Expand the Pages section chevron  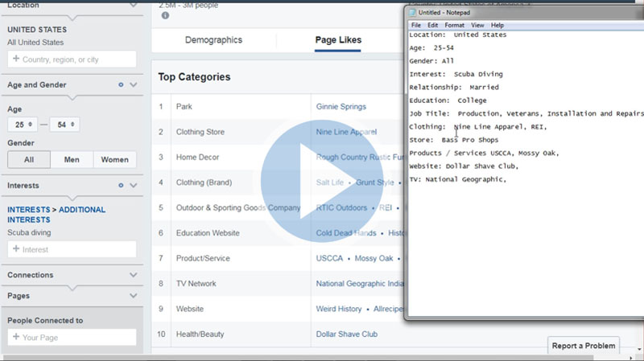pos(133,296)
